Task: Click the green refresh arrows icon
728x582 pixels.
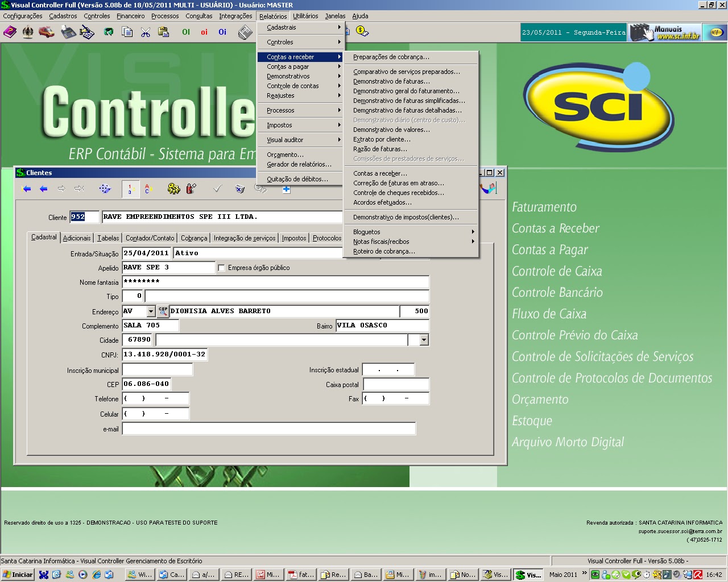Action: click(x=109, y=33)
